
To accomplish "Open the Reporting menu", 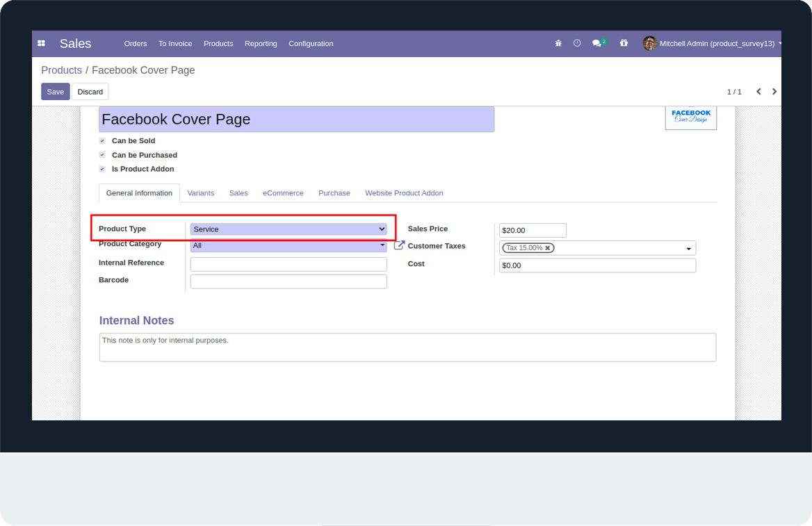I will tap(261, 44).
